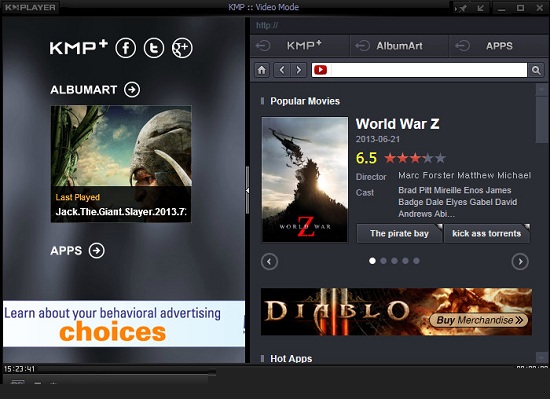Click the magnifier search icon
Image resolution: width=550 pixels, height=399 pixels.
[536, 70]
